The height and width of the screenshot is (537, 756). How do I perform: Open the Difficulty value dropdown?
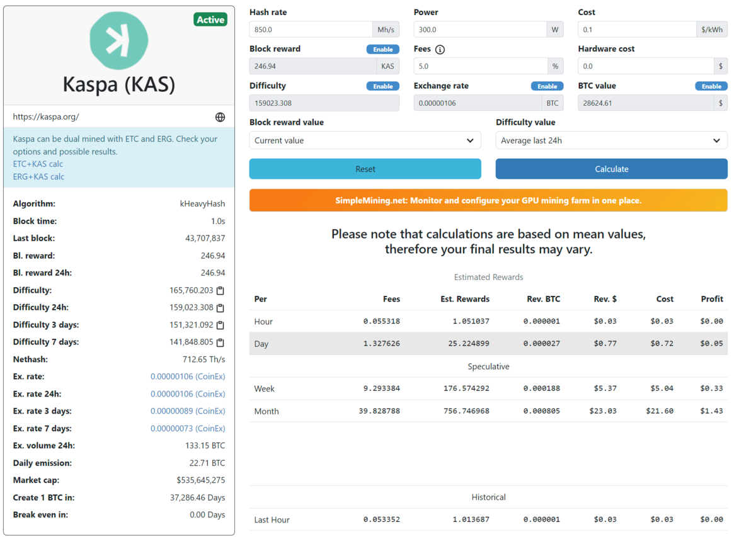point(611,140)
